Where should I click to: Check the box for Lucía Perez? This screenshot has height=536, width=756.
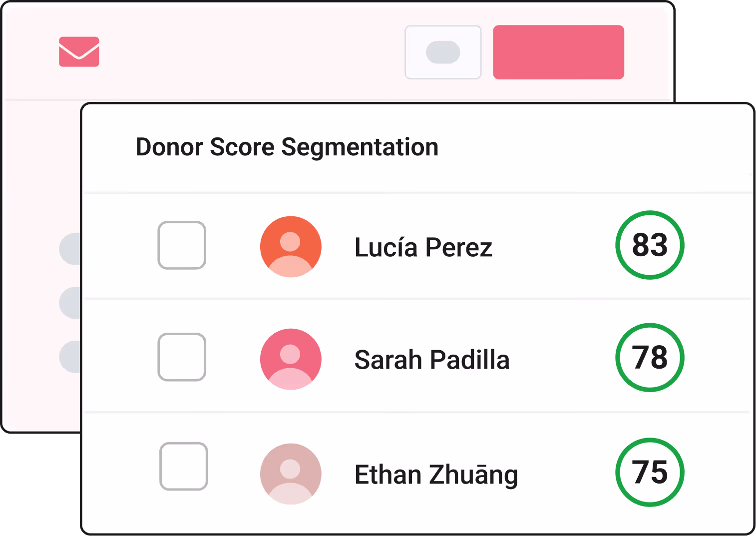(x=182, y=245)
